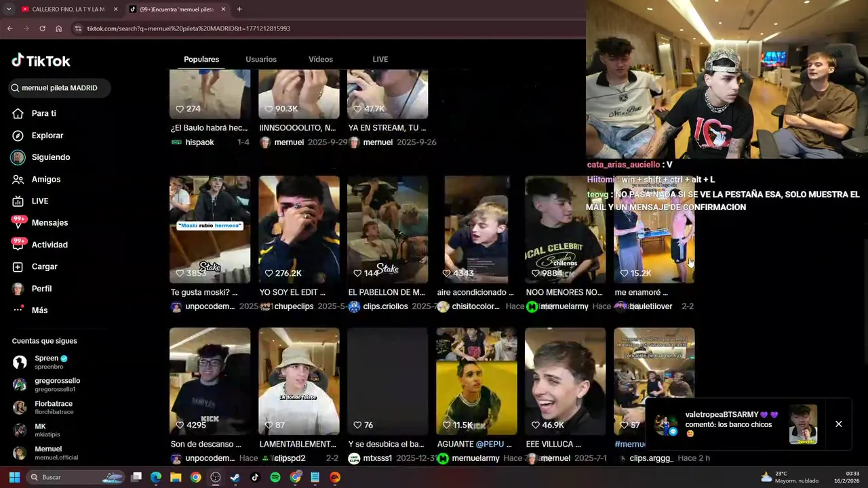
Task: Open Spotify from the taskbar
Action: coord(275,477)
